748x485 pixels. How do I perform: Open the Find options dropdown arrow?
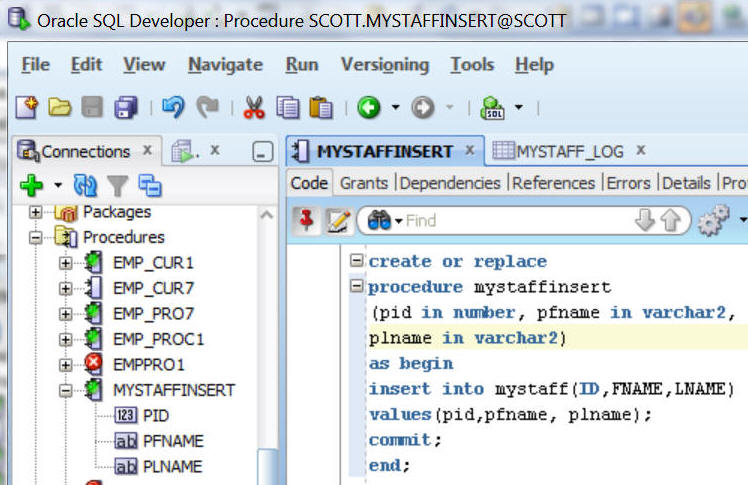point(398,221)
